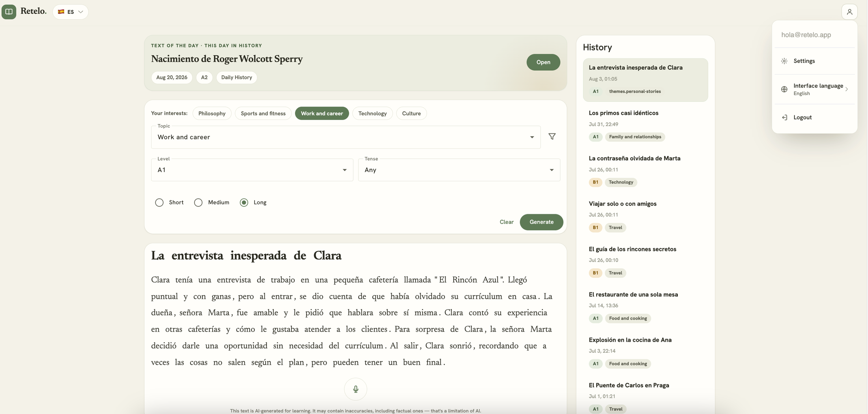
Task: Open history item Los primos casi idénticos
Action: [645, 125]
